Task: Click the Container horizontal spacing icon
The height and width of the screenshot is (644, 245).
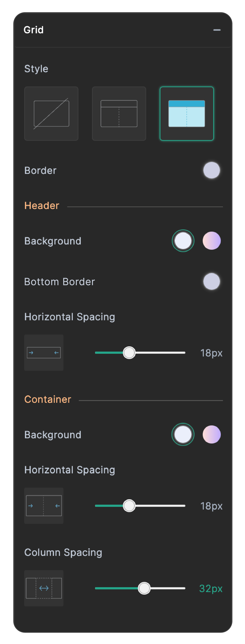Action: (x=44, y=506)
